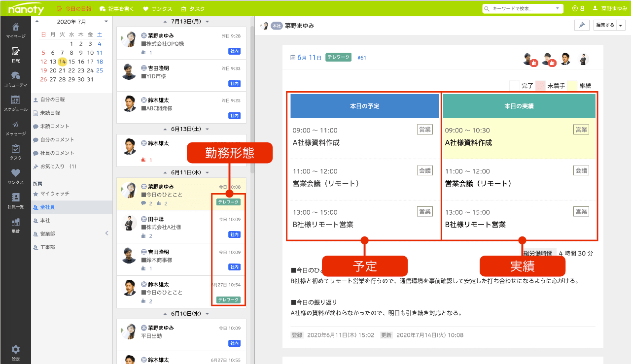Open the スケジュール calendar icon
Image resolution: width=631 pixels, height=364 pixels.
click(x=15, y=102)
